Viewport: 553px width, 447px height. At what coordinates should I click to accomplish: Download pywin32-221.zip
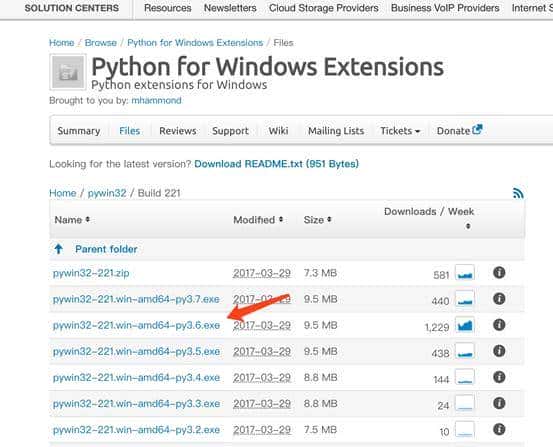click(91, 273)
